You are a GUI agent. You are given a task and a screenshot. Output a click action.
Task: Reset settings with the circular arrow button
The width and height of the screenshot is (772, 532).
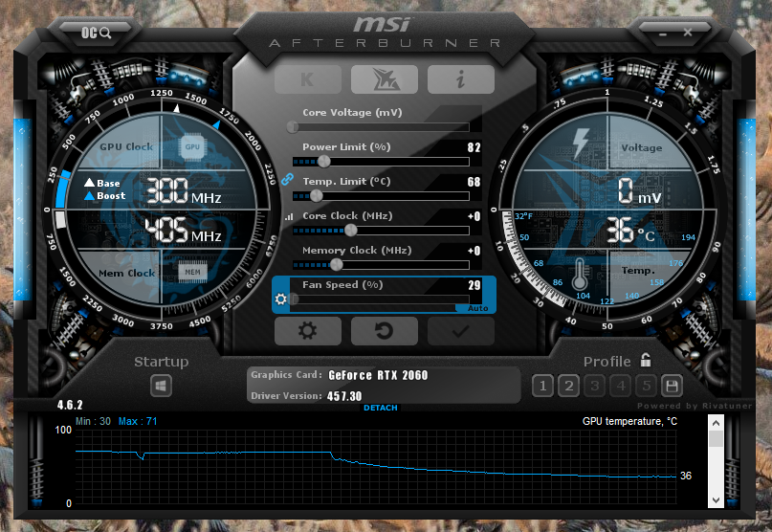[384, 330]
